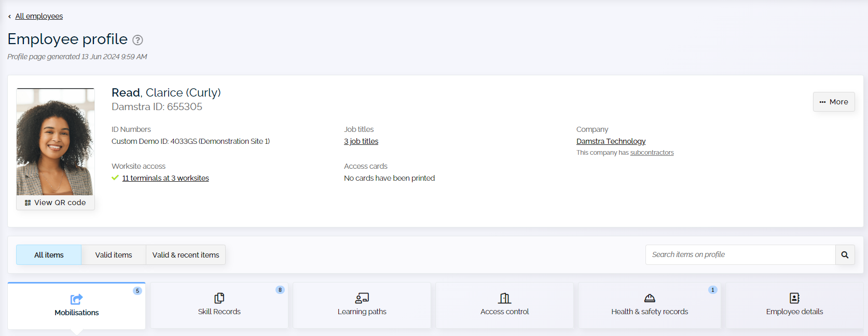868x336 pixels.
Task: Click the Skill Records documents icon
Action: pyautogui.click(x=219, y=298)
